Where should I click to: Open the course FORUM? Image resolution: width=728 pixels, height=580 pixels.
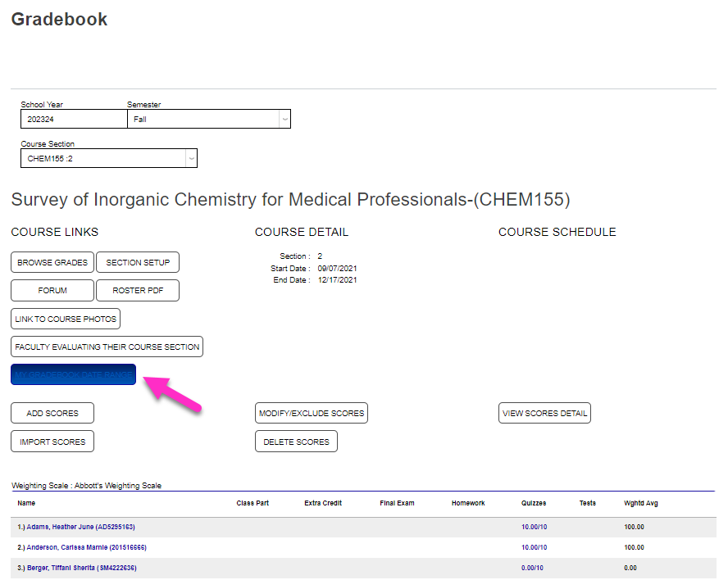click(x=52, y=290)
